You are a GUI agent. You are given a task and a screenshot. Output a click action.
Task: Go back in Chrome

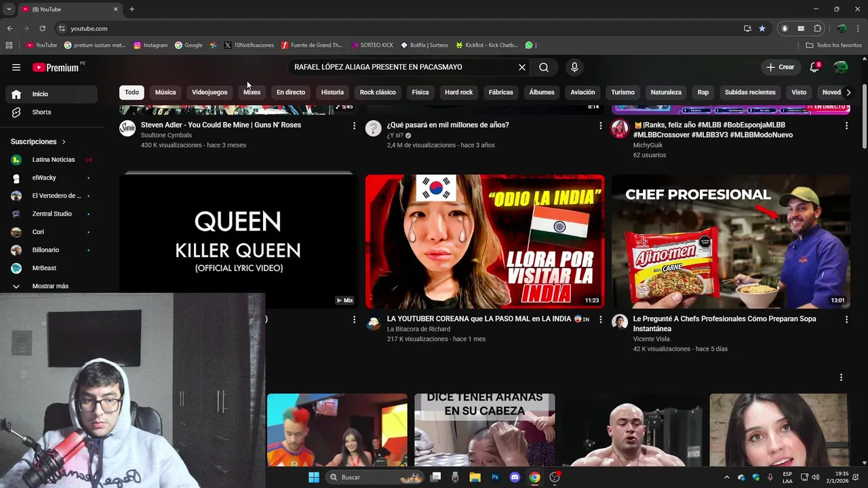coord(9,28)
